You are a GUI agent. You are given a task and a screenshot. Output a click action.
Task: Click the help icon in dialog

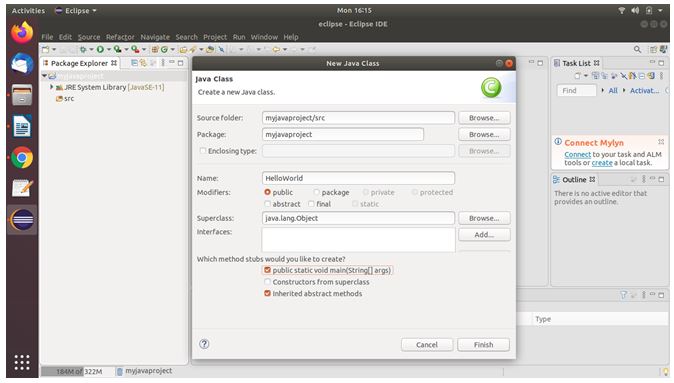coord(204,344)
